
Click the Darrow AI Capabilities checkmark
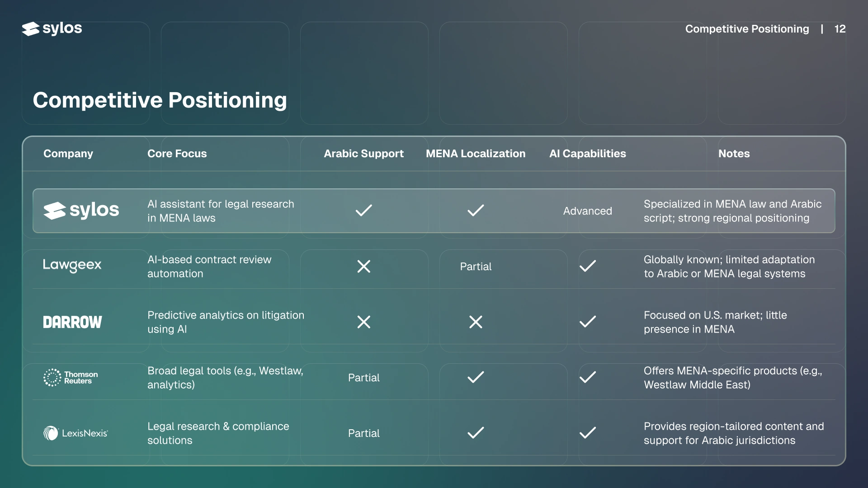(x=588, y=321)
